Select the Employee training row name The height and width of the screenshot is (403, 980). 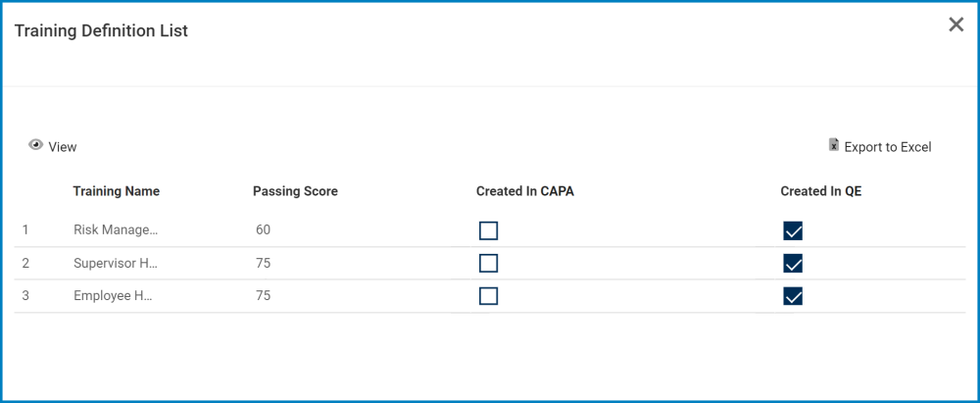[116, 296]
